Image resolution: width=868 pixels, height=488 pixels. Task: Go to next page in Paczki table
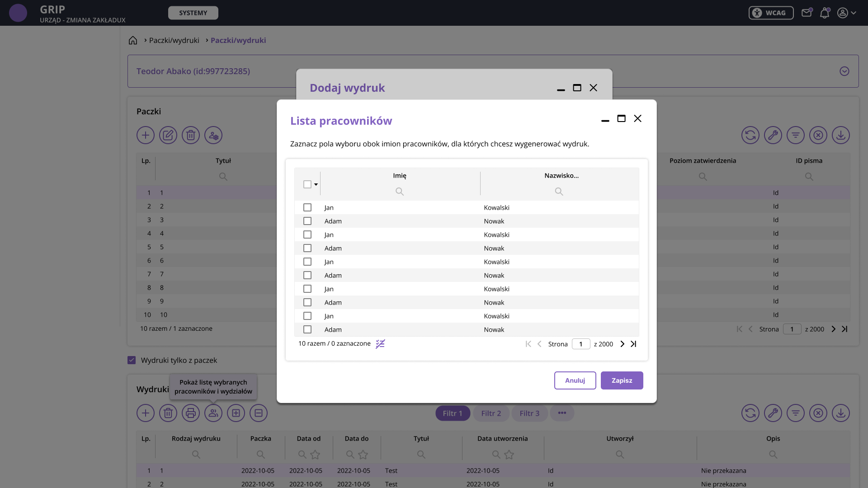coord(834,329)
